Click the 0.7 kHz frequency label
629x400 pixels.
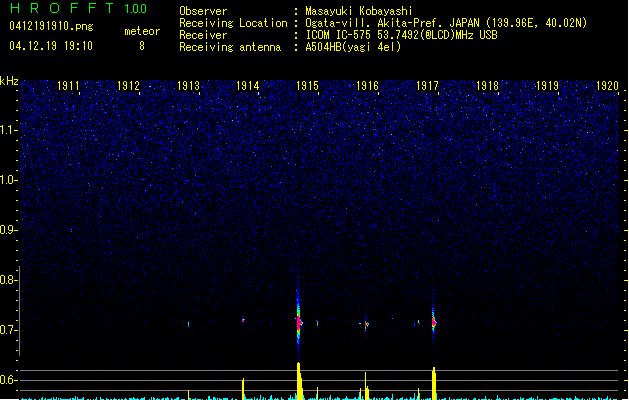click(x=8, y=330)
